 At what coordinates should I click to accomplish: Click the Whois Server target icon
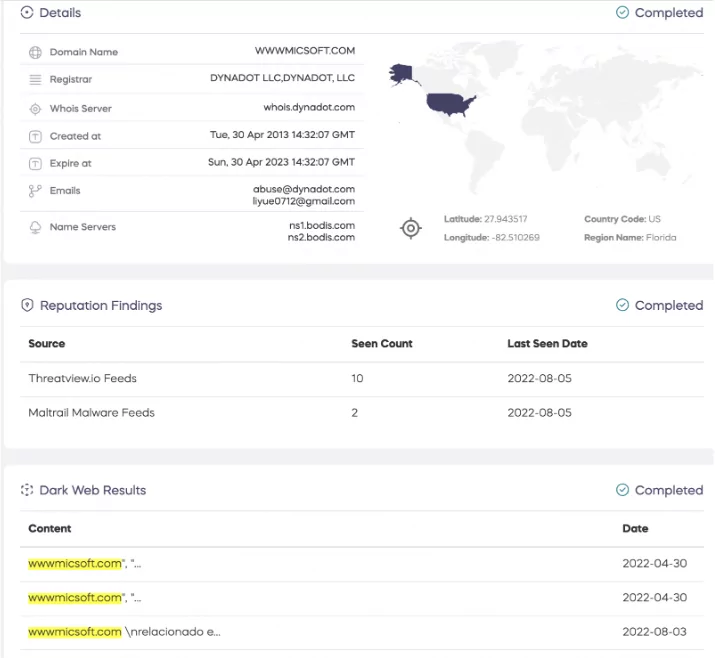click(x=35, y=109)
